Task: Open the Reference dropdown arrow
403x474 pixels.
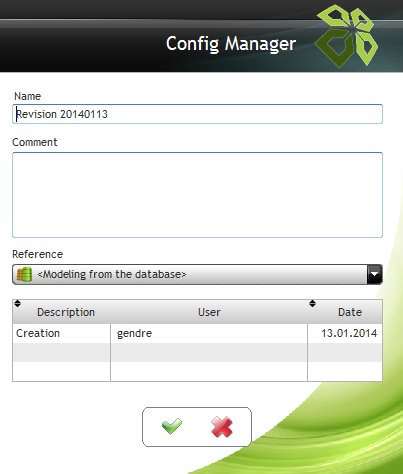Action: pos(374,274)
